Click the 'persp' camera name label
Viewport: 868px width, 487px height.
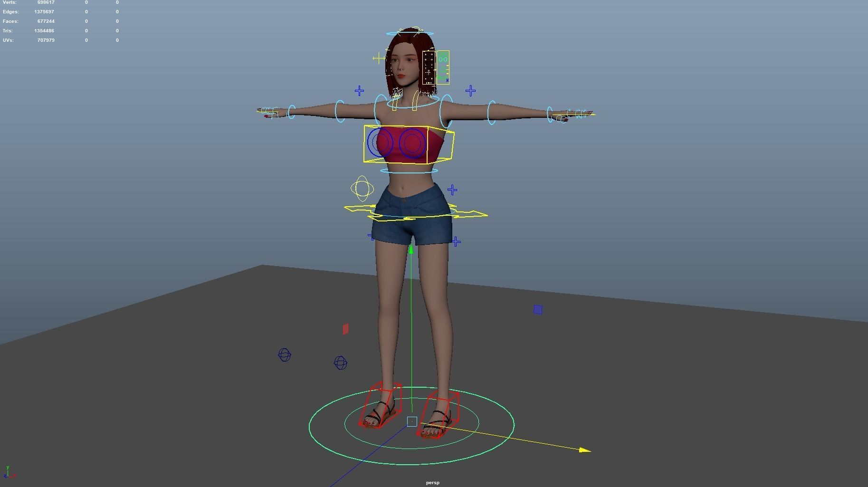(433, 483)
